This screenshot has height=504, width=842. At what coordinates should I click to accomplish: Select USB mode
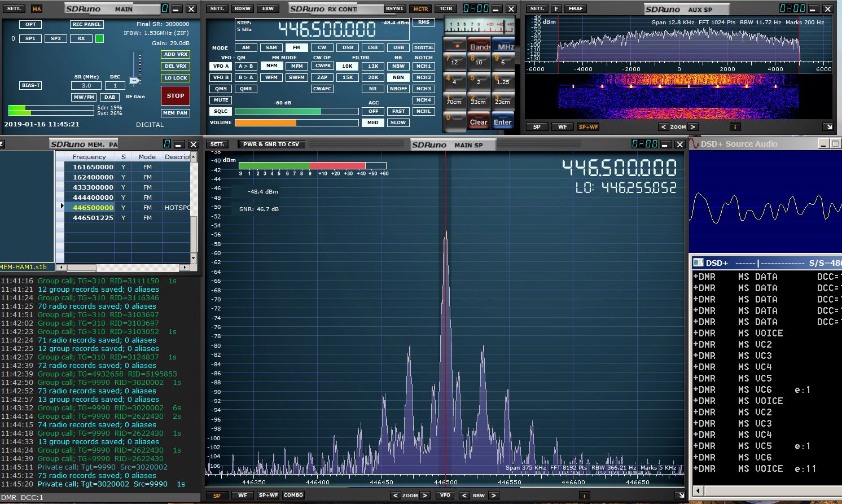coord(398,47)
